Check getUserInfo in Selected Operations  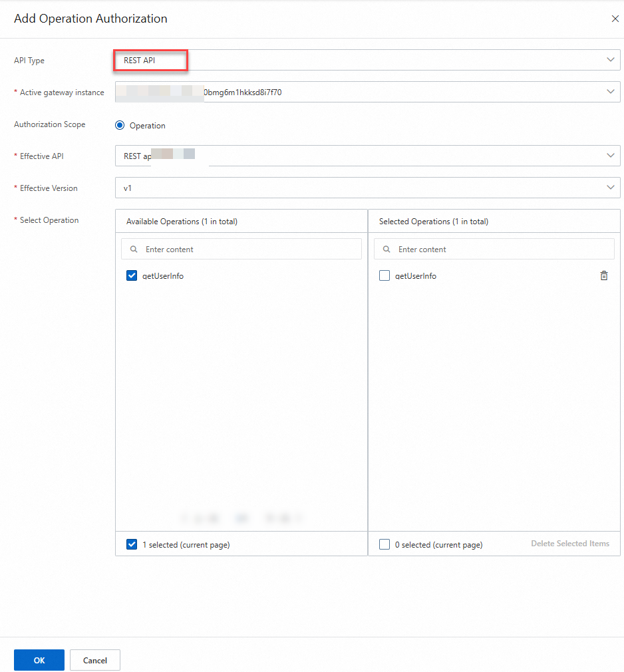point(384,275)
